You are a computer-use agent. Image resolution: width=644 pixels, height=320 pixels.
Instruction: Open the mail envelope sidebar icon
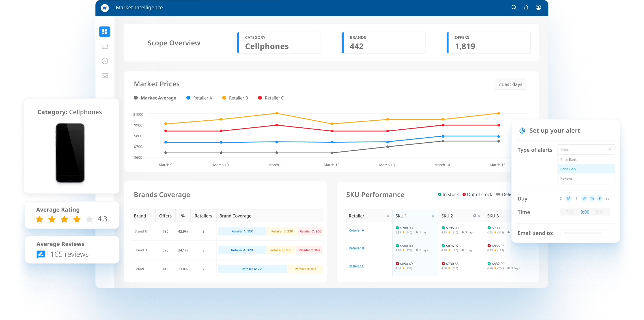click(x=105, y=76)
